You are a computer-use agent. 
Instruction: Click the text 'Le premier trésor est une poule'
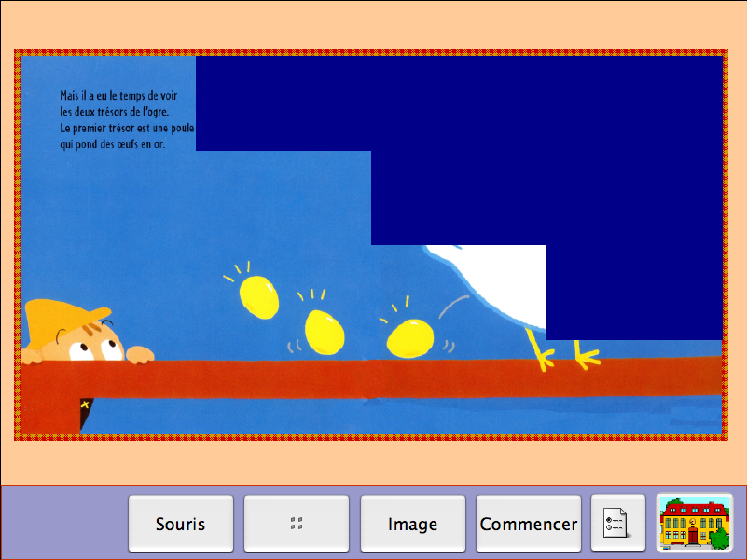coord(127,128)
